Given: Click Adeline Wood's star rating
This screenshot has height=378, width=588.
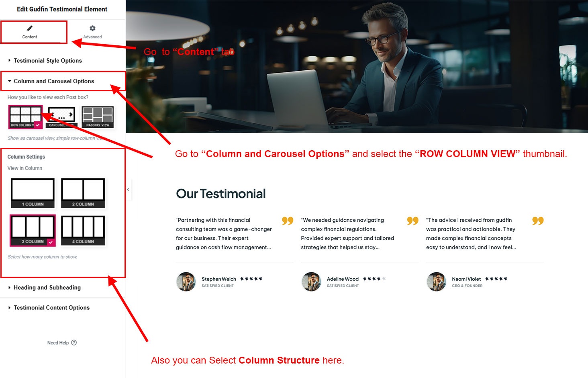Looking at the screenshot, I should coord(374,279).
